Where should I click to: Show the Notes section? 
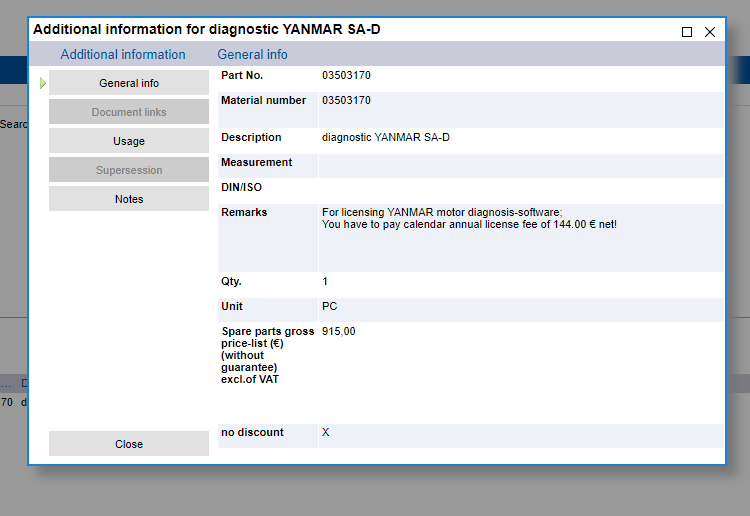click(x=129, y=199)
